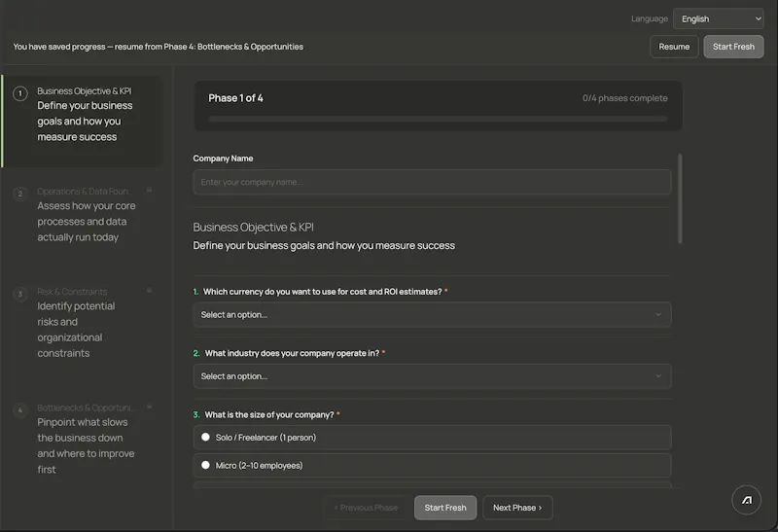Select Solo / Freelancer (1 person) option
The image size is (778, 532).
[432, 438]
